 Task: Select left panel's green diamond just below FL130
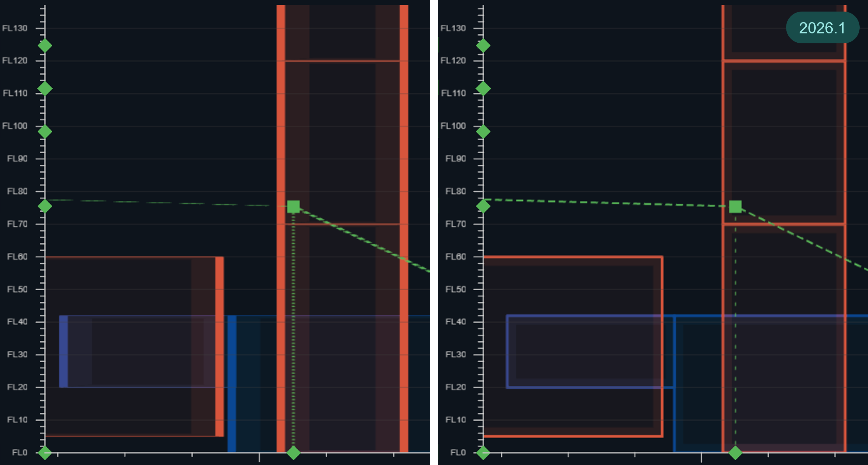45,46
